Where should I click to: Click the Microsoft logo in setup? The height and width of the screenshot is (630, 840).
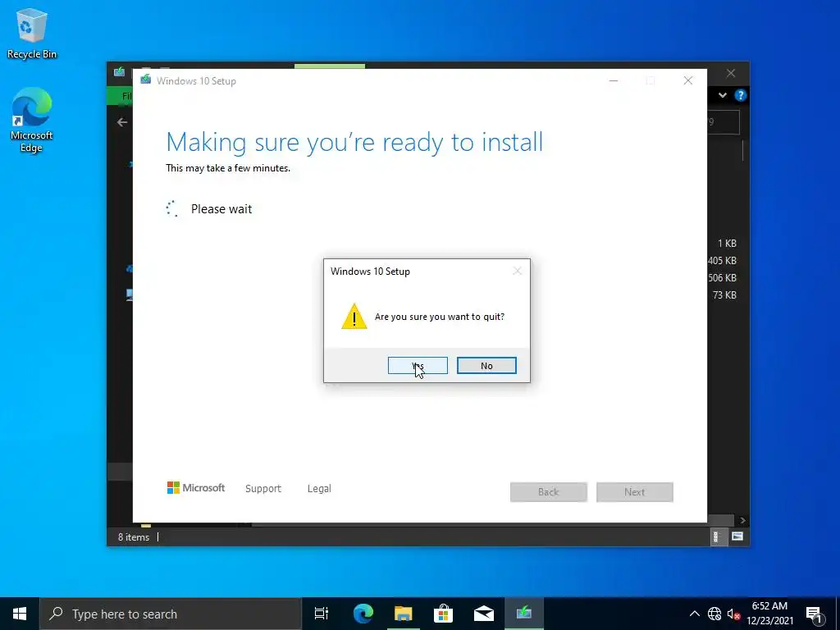196,488
